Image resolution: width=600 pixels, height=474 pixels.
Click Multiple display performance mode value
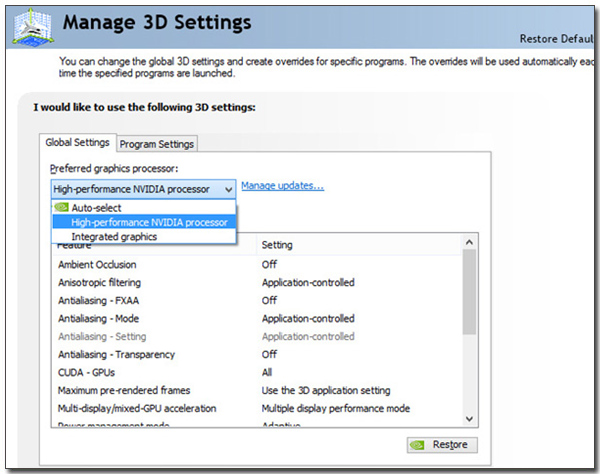[x=336, y=408]
